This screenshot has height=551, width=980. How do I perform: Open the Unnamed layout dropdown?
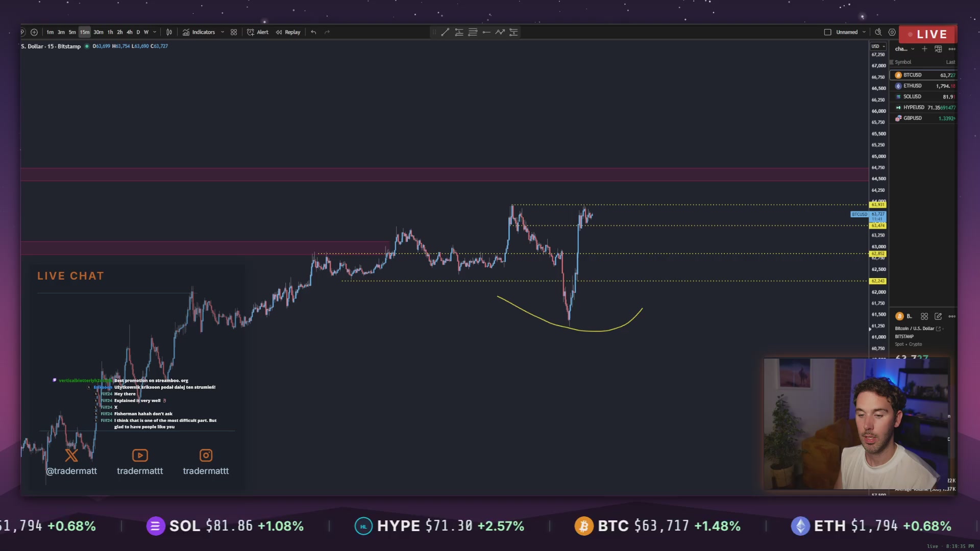pos(851,32)
